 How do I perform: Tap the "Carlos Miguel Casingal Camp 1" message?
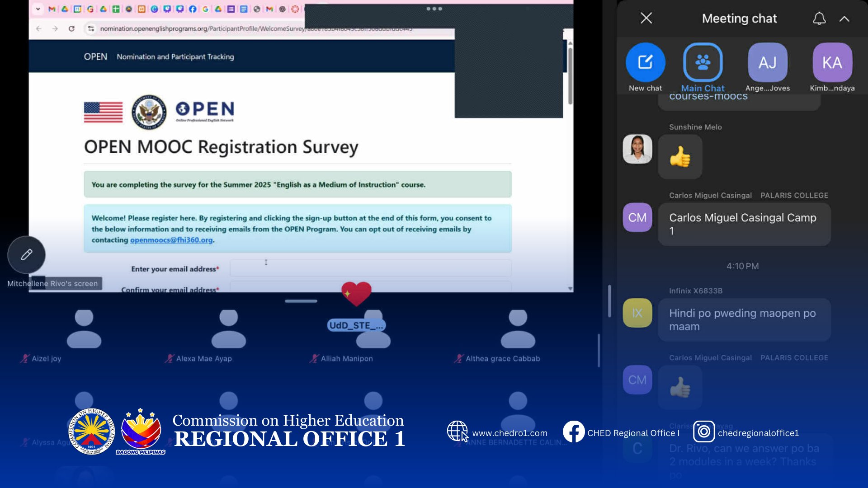click(744, 224)
